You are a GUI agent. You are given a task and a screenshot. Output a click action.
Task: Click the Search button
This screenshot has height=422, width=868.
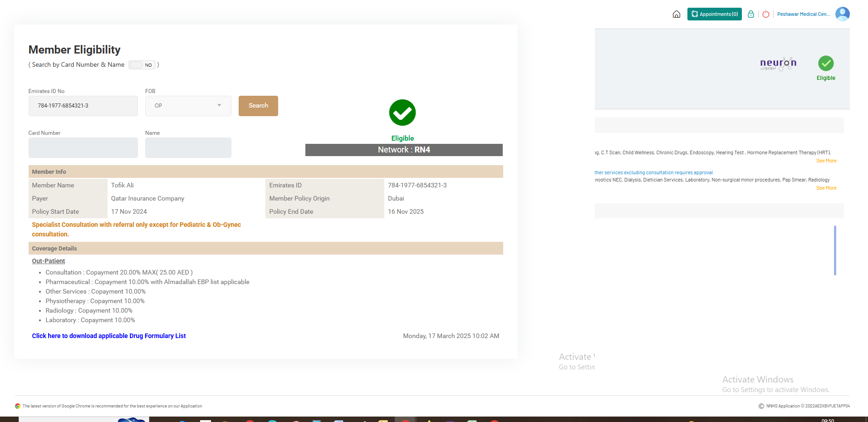click(x=258, y=106)
